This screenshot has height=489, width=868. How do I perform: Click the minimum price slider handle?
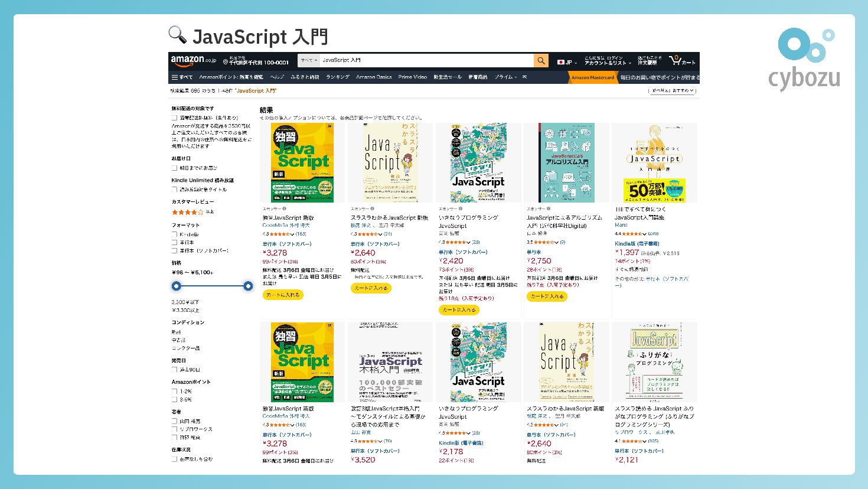point(176,286)
